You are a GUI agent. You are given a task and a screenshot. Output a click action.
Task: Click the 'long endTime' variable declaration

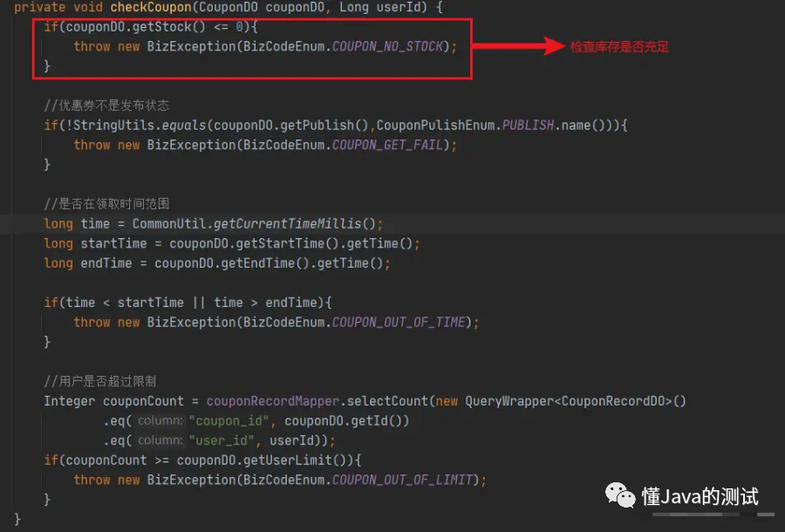[88, 263]
